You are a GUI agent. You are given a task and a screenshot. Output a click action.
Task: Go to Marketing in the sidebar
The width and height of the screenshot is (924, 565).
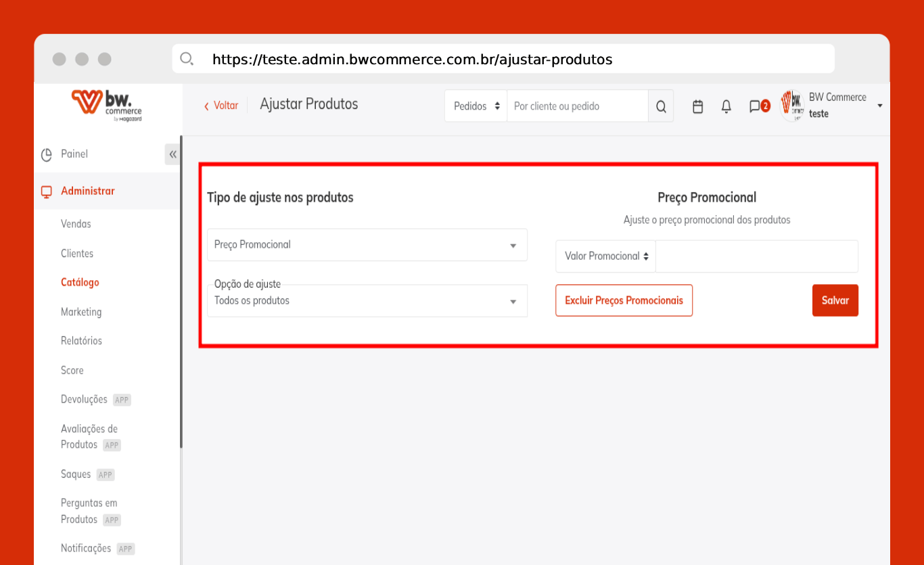pyautogui.click(x=81, y=312)
